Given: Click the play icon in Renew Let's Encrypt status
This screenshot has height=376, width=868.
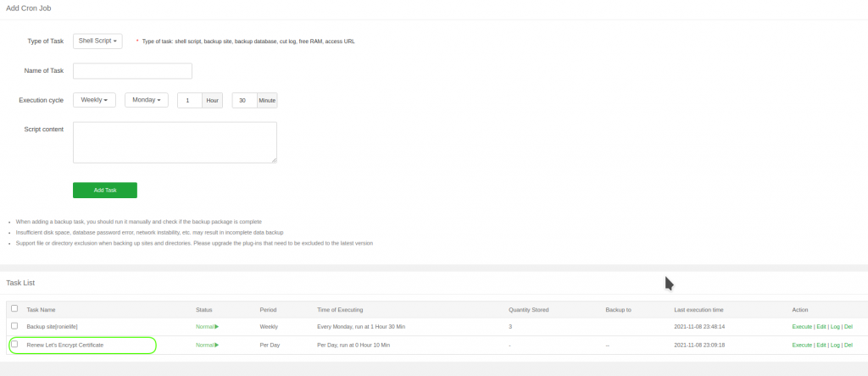Looking at the screenshot, I should 217,345.
